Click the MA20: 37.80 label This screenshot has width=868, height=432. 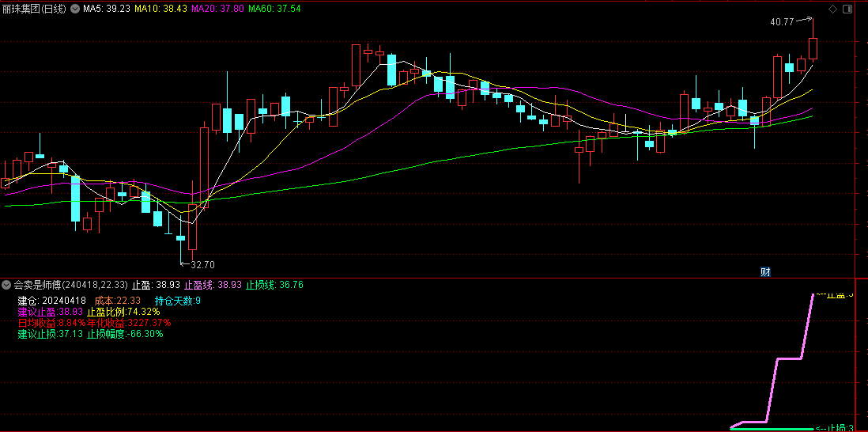click(217, 9)
